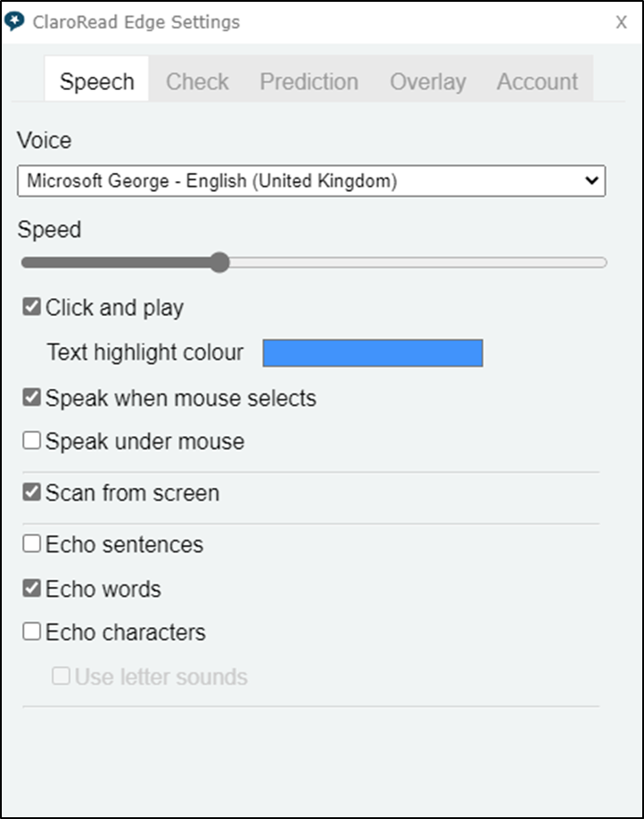Go to the Account tab
This screenshot has width=644, height=819.
[537, 82]
